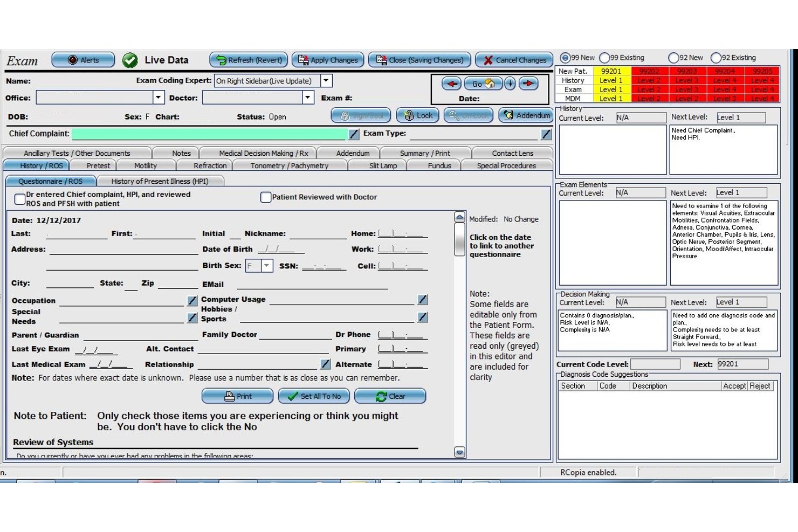Click the UnLock button

tap(469, 115)
